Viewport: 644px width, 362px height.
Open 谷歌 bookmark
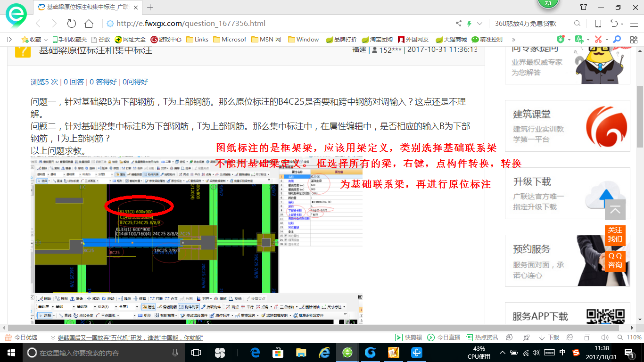tap(100, 40)
